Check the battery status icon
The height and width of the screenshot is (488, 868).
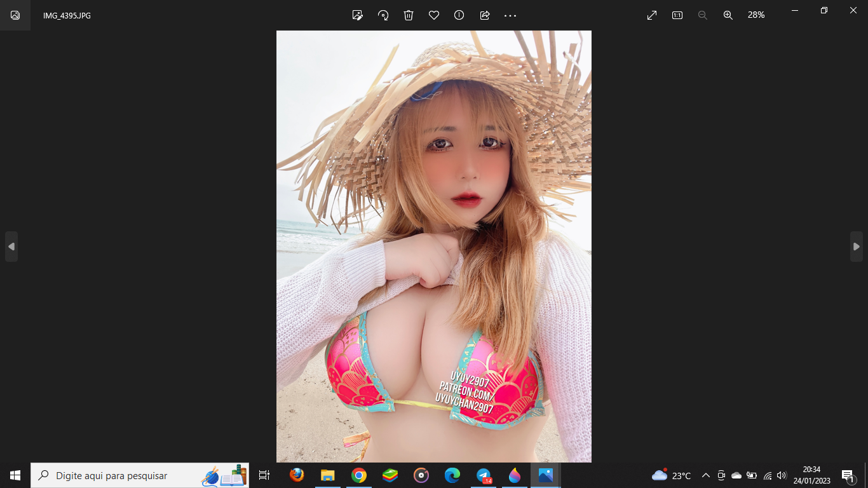click(752, 475)
